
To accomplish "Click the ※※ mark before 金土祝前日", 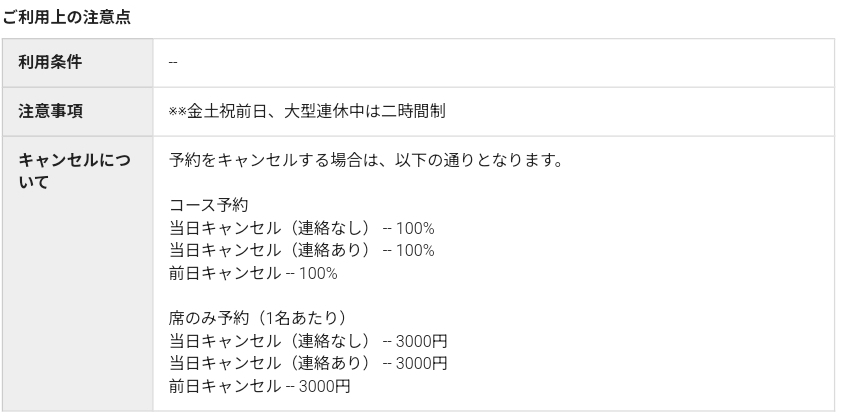I will [177, 112].
